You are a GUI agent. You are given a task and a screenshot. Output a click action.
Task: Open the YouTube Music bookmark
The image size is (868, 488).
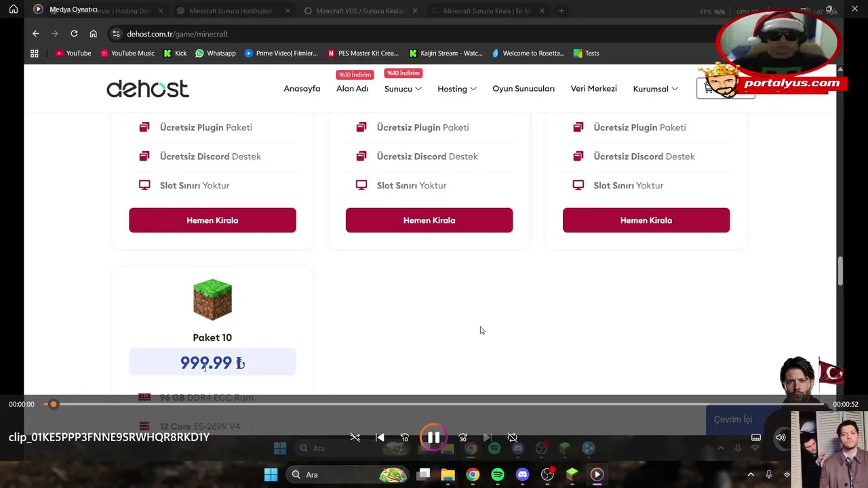tap(127, 53)
